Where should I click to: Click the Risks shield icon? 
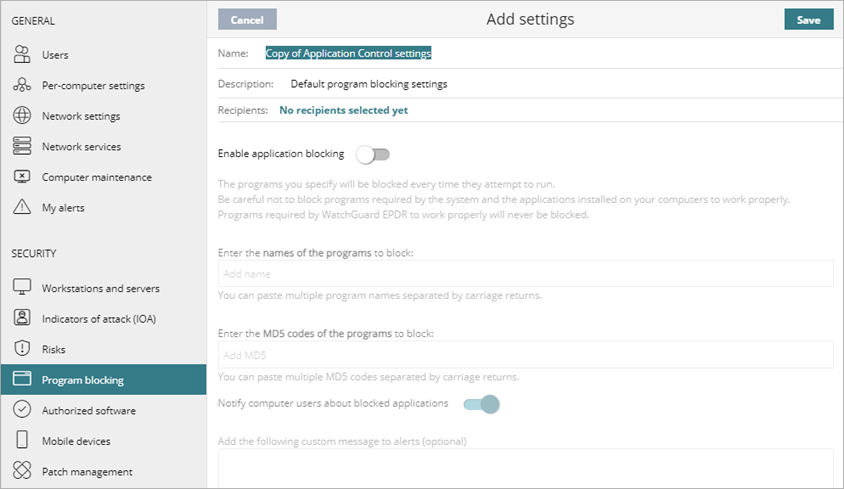[x=22, y=349]
